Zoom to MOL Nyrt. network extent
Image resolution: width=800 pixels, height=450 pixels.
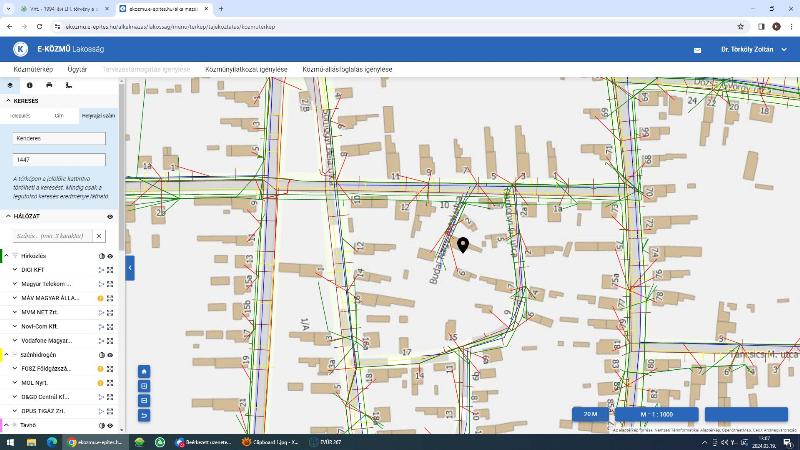tap(110, 383)
